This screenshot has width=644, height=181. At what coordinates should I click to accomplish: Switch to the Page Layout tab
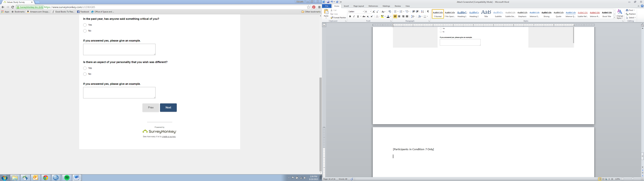(x=359, y=6)
